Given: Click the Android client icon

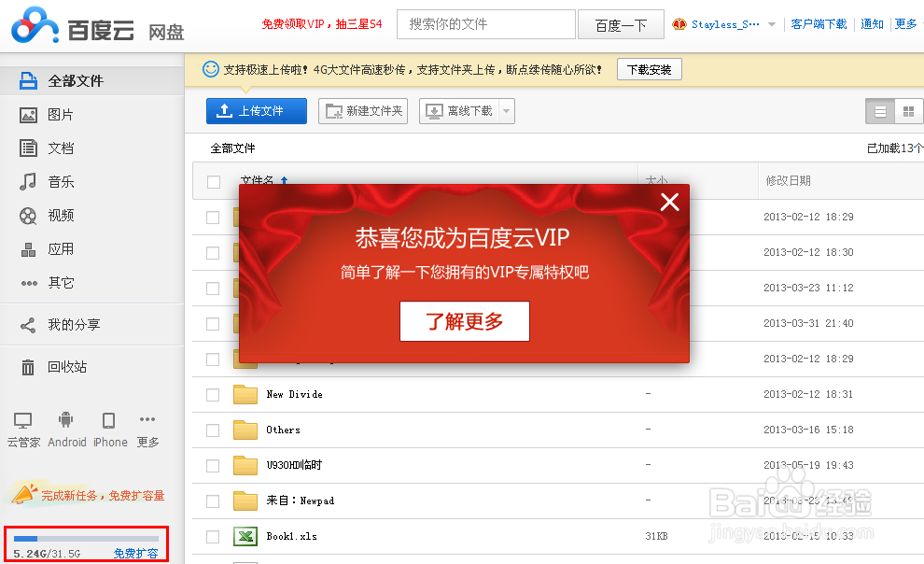Looking at the screenshot, I should click(x=66, y=419).
